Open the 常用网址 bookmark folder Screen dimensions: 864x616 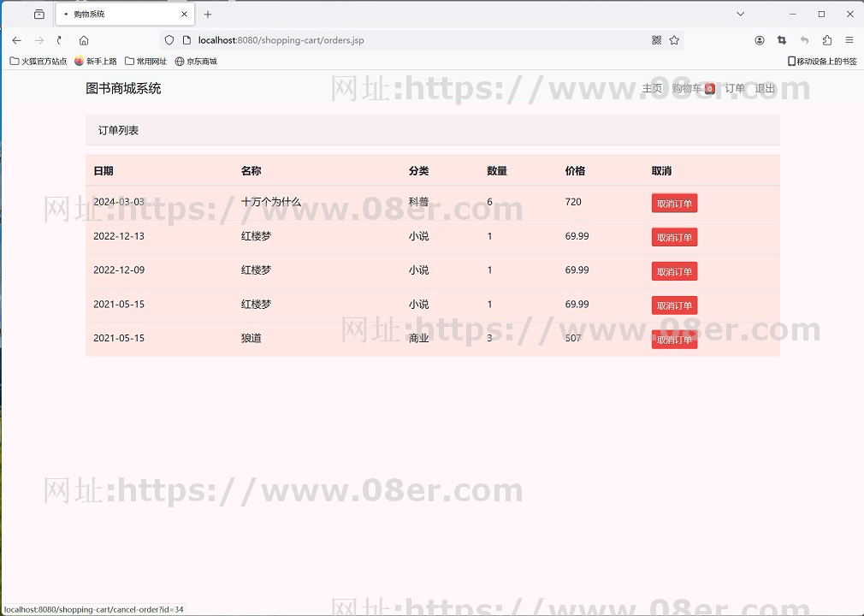coord(146,61)
